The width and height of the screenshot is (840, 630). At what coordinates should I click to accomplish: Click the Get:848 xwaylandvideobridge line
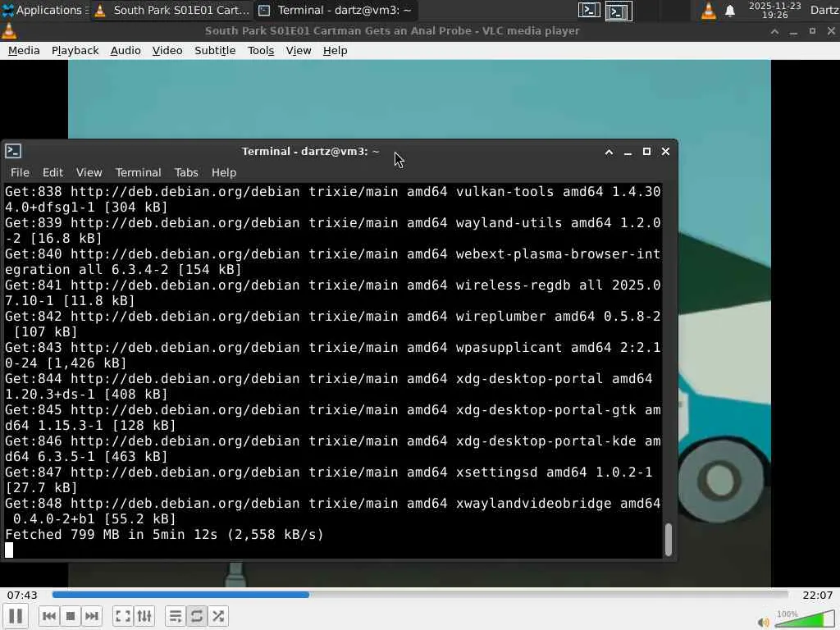click(333, 511)
